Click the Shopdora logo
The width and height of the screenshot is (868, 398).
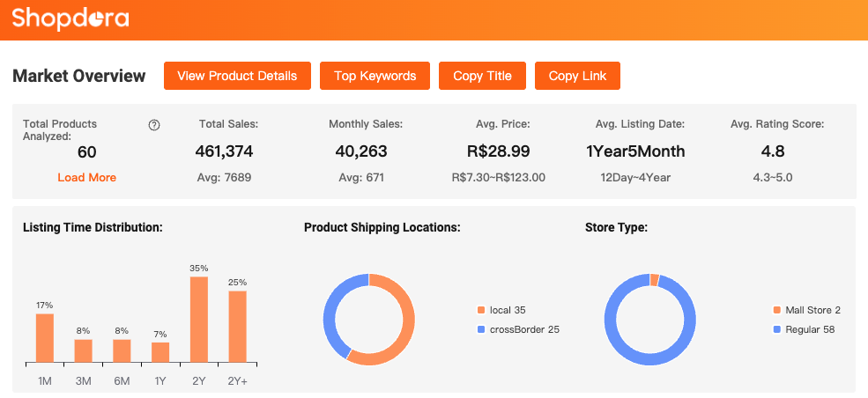(70, 18)
